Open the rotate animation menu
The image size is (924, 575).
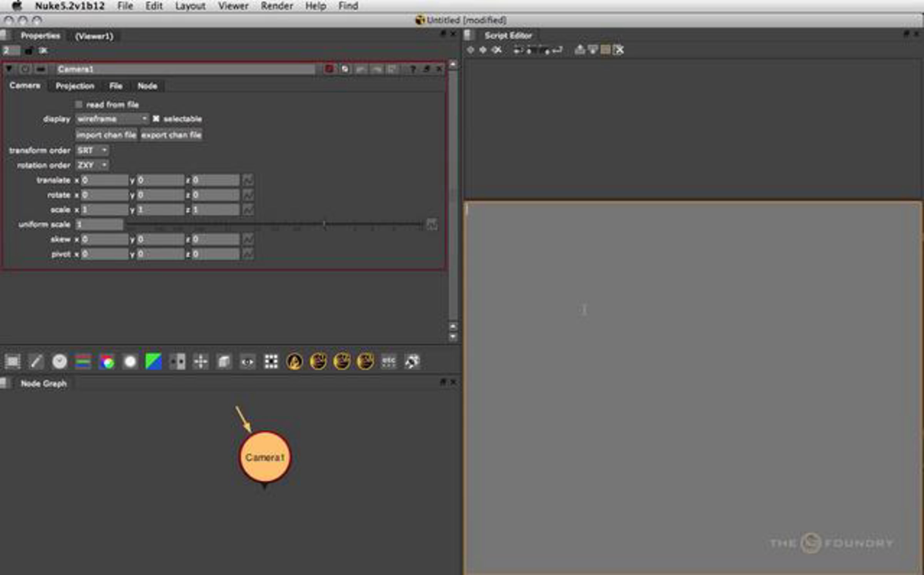point(248,195)
